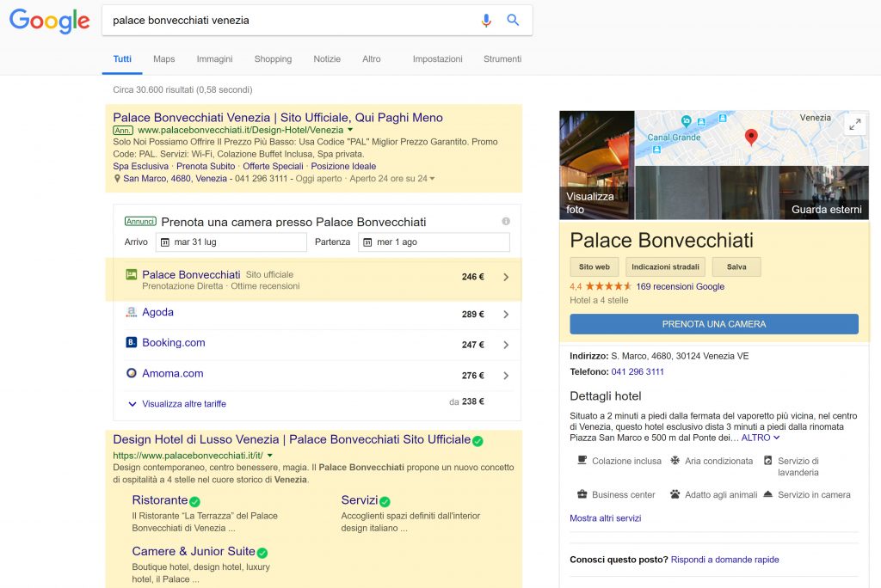
Task: Select the Tutti tab
Action: tap(122, 59)
